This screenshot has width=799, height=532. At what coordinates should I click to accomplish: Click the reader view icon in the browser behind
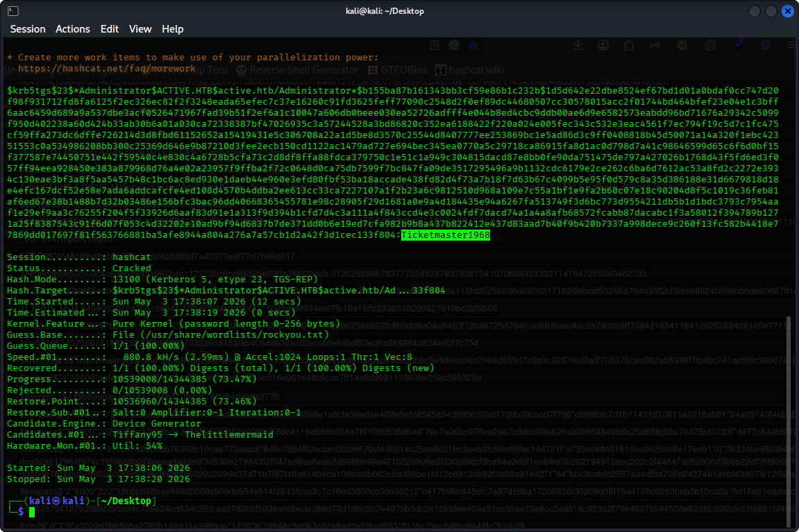(x=435, y=45)
